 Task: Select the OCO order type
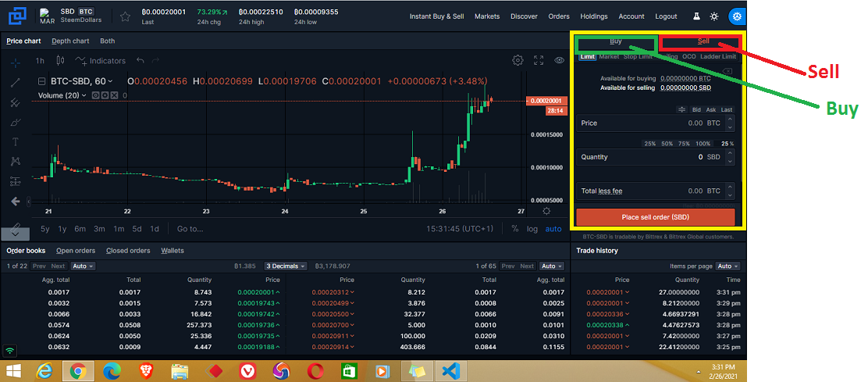point(689,56)
